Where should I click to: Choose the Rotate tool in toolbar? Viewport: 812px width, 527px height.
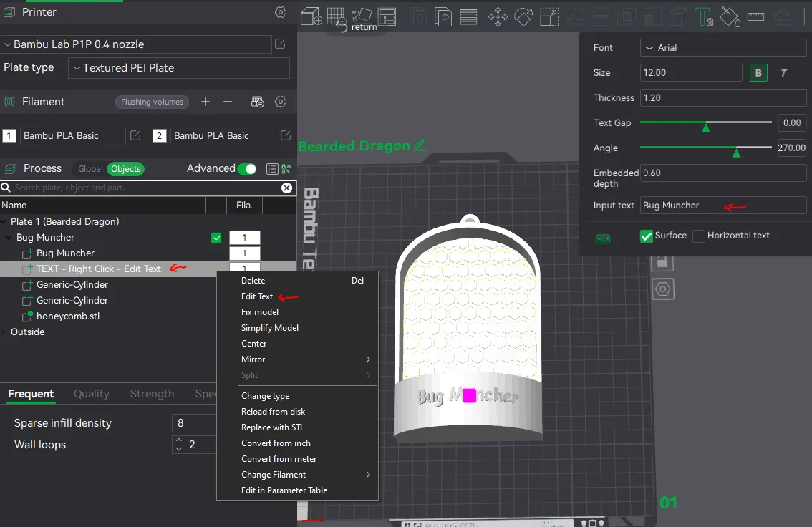[523, 16]
